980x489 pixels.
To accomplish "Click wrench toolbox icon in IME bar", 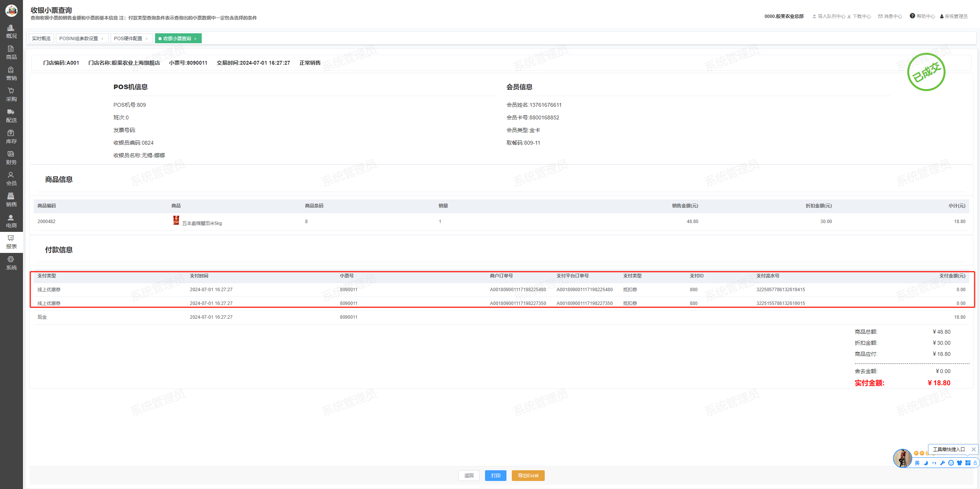I will [942, 463].
